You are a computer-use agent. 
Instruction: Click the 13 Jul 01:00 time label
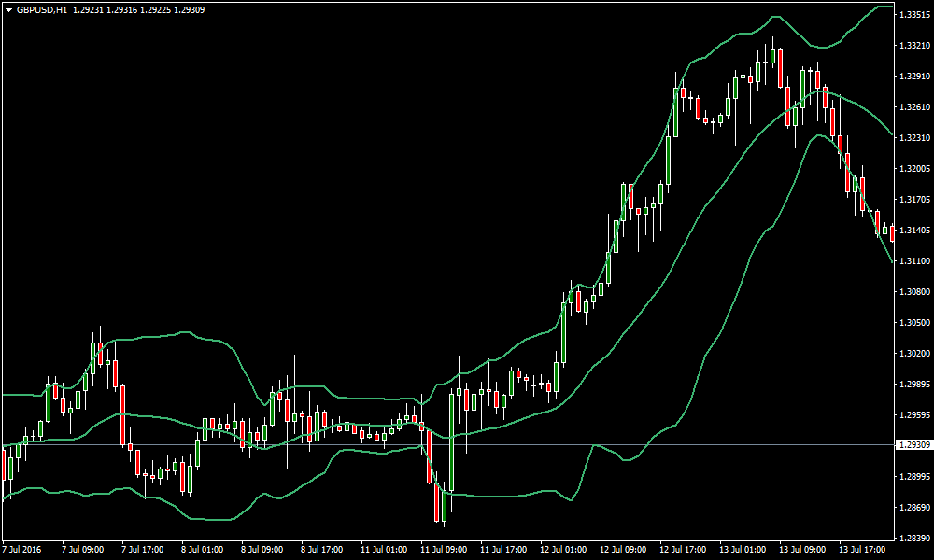[x=741, y=550]
